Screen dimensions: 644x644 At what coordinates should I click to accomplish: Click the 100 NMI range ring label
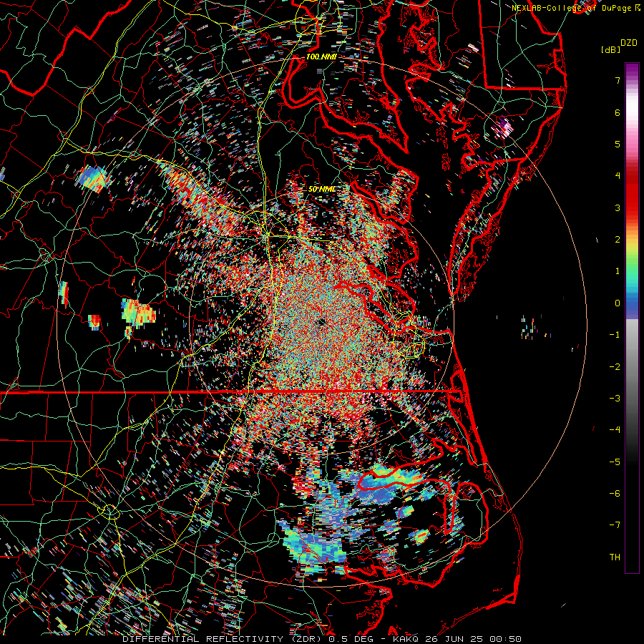pos(321,57)
